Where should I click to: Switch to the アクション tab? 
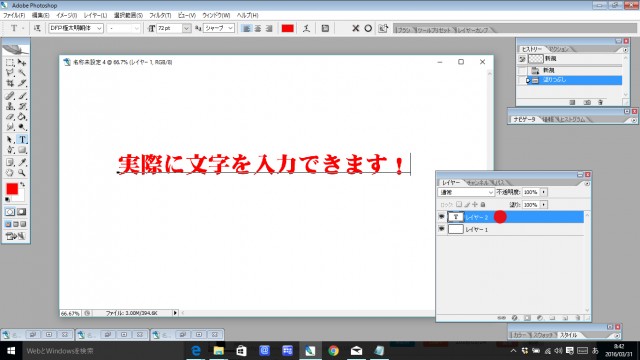(558, 49)
